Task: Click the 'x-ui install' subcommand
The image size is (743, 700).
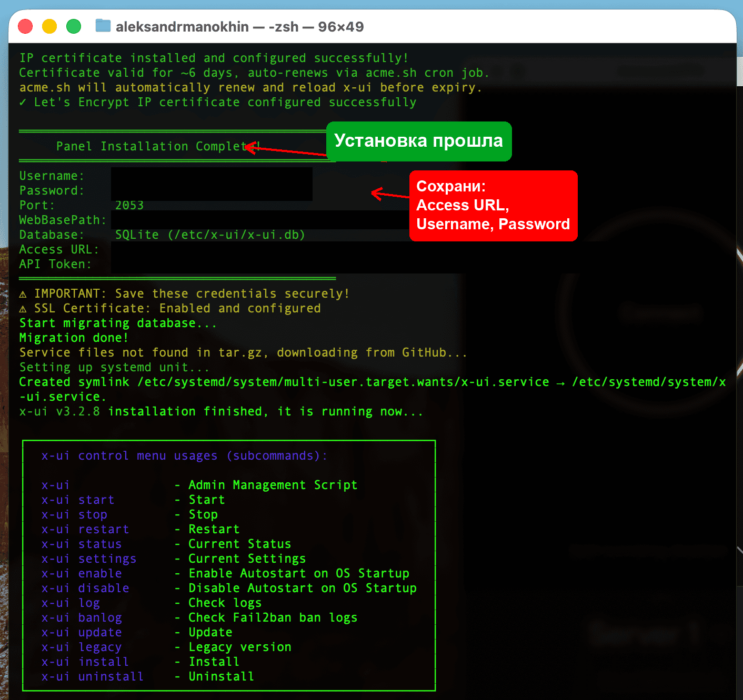Action: pos(85,662)
